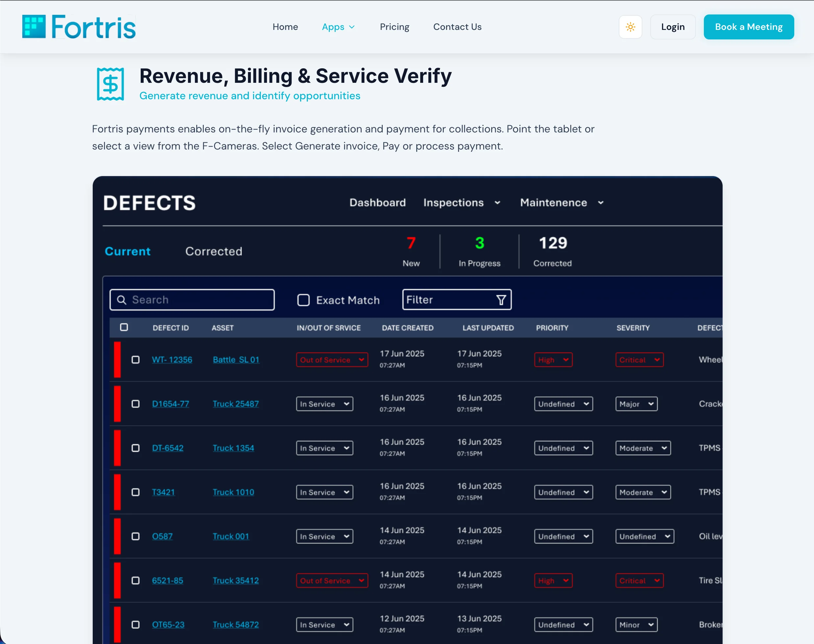
Task: Open defect DT-6542 link
Action: (167, 448)
